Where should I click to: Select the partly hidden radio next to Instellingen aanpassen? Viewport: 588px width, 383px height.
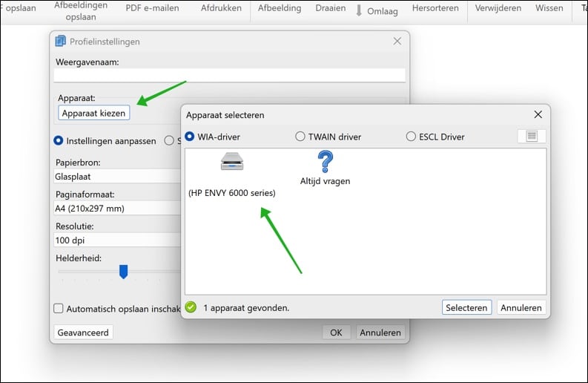pos(169,140)
